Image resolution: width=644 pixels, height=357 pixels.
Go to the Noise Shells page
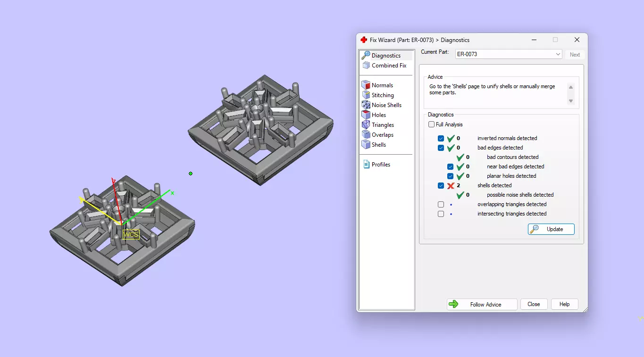coord(386,105)
